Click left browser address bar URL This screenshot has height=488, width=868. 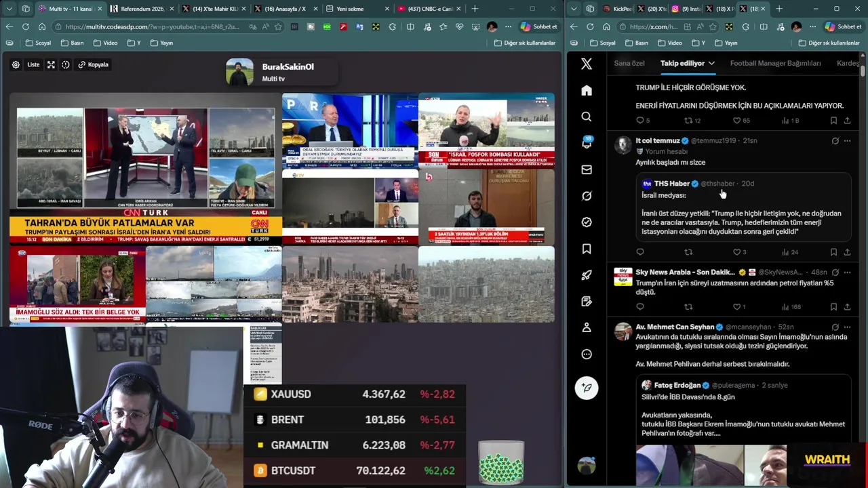coord(152,26)
